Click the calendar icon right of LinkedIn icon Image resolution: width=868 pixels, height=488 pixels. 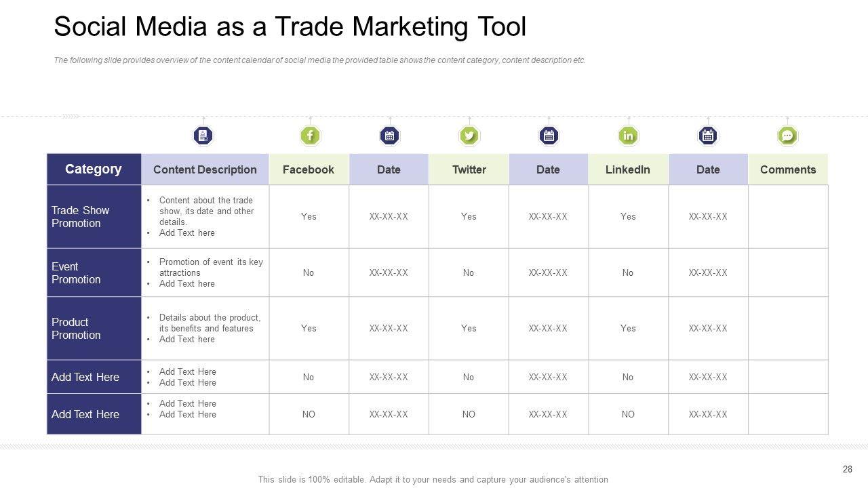(x=708, y=136)
